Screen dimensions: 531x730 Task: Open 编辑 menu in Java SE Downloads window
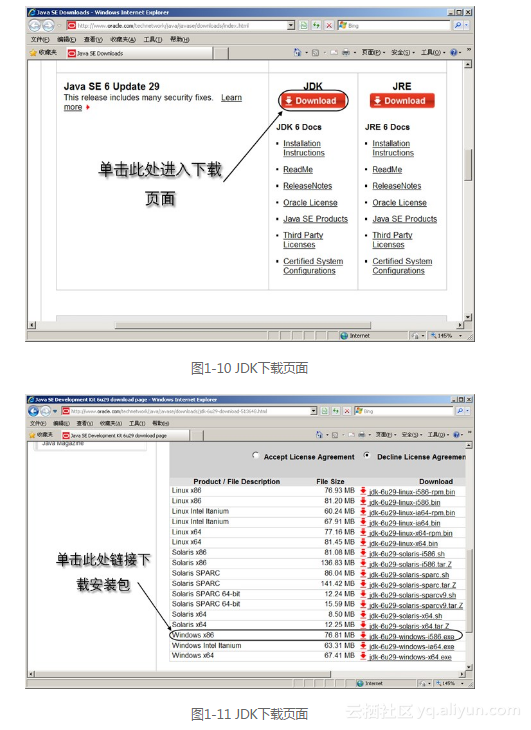point(66,40)
